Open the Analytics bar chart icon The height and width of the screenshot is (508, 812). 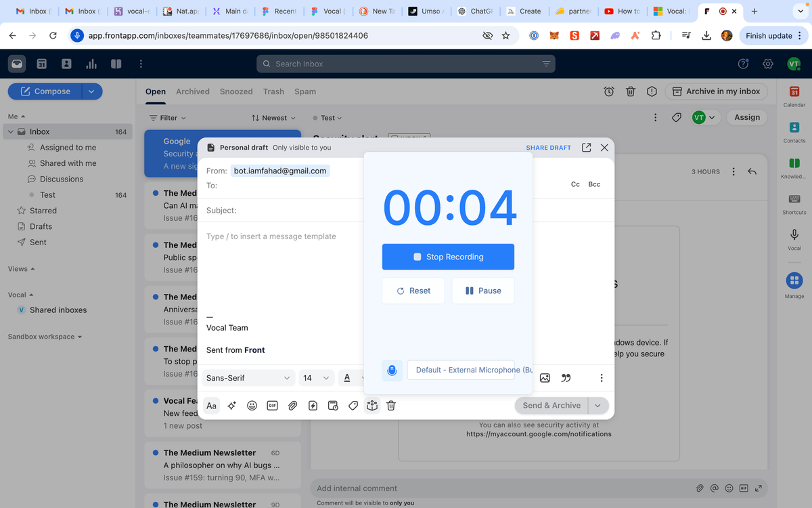point(91,64)
